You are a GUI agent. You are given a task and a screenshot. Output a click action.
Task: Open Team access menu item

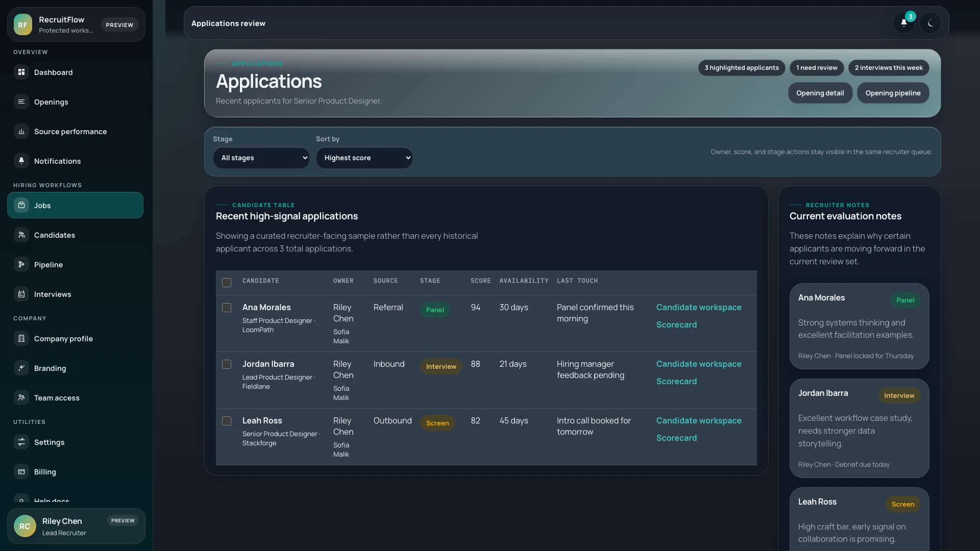pyautogui.click(x=75, y=397)
